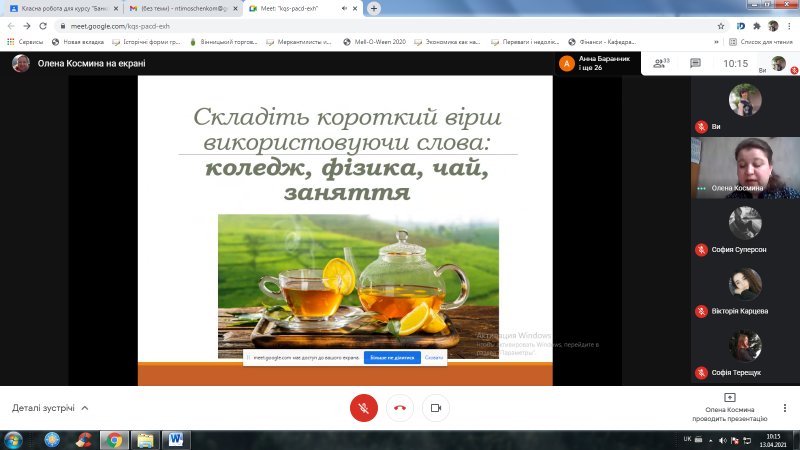
Task: Expand Деталі зустрічі details chevron
Action: coord(85,408)
